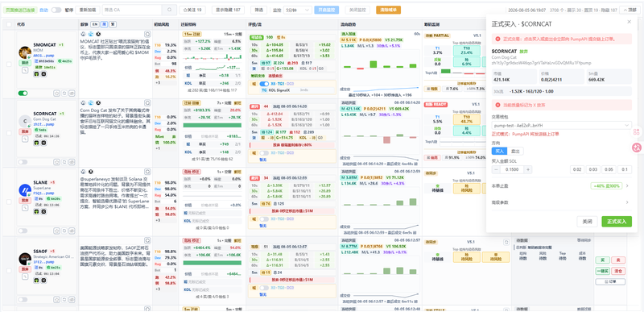
Task: Star the $MOMCAT row
Action: point(57,94)
